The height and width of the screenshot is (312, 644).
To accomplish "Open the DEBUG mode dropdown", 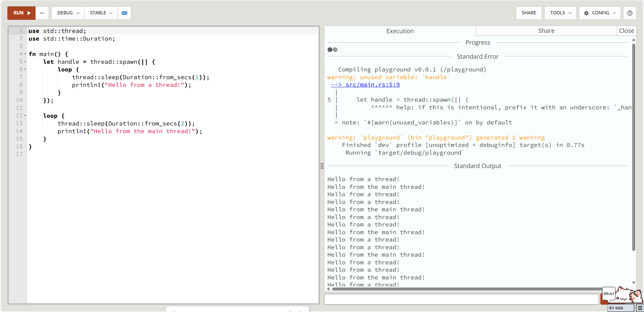I will (68, 13).
